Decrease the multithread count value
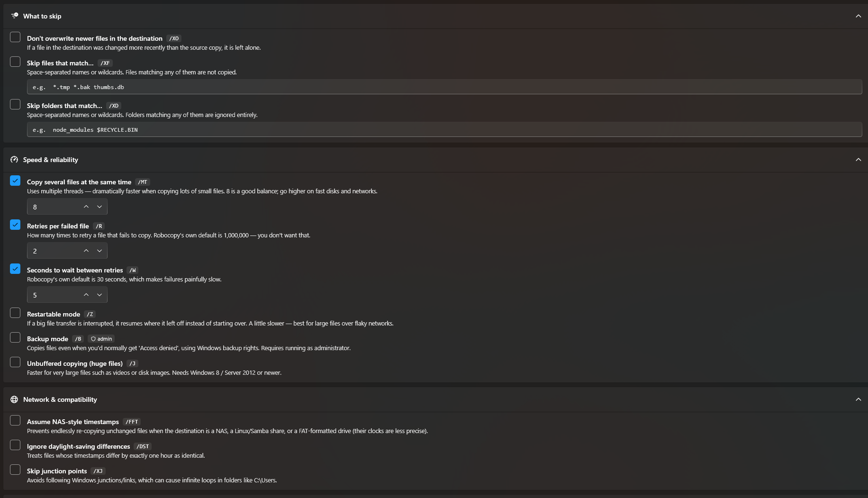Screen dimensions: 868x498 point(99,207)
